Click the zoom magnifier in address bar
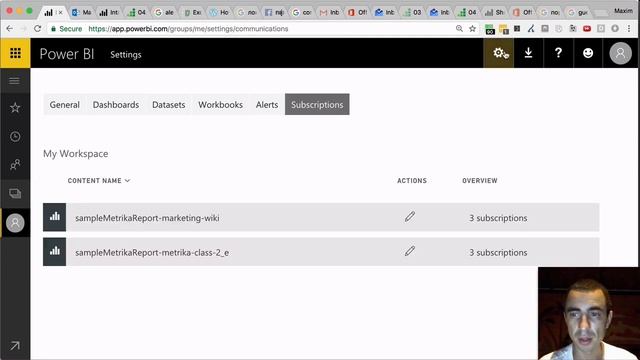640x360 pixels. (459, 29)
